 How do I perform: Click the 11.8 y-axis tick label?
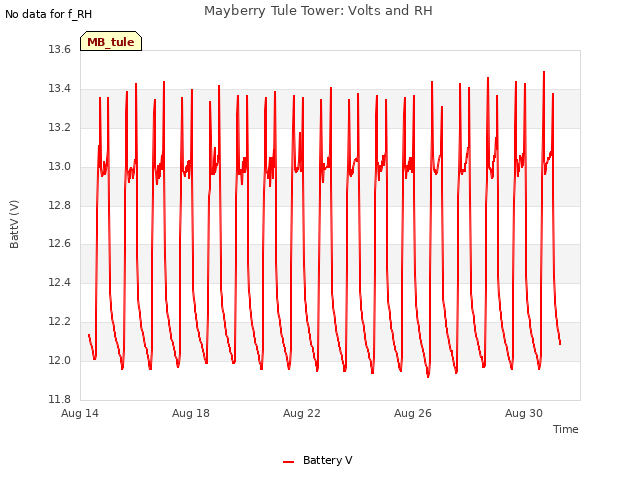coord(60,399)
